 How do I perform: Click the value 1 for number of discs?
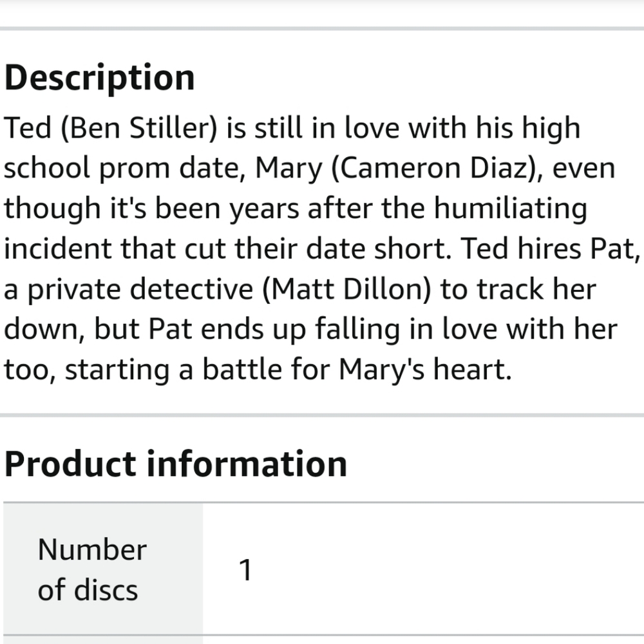pyautogui.click(x=245, y=570)
